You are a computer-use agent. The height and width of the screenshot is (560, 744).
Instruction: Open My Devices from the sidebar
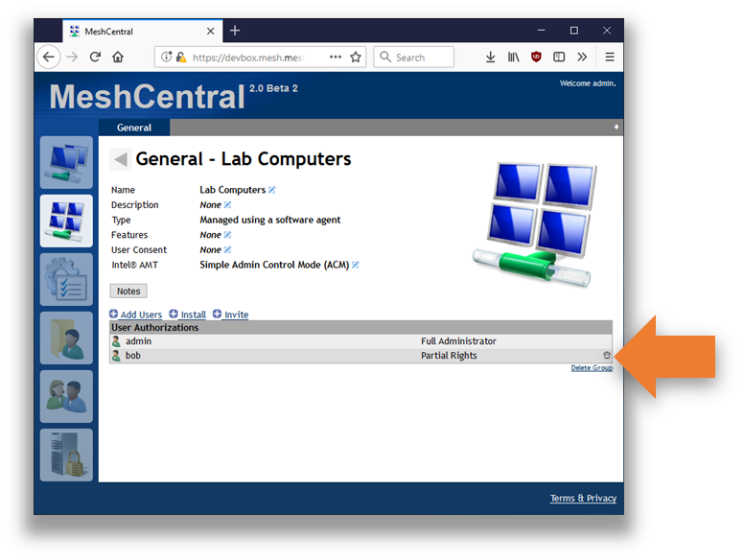[66, 162]
